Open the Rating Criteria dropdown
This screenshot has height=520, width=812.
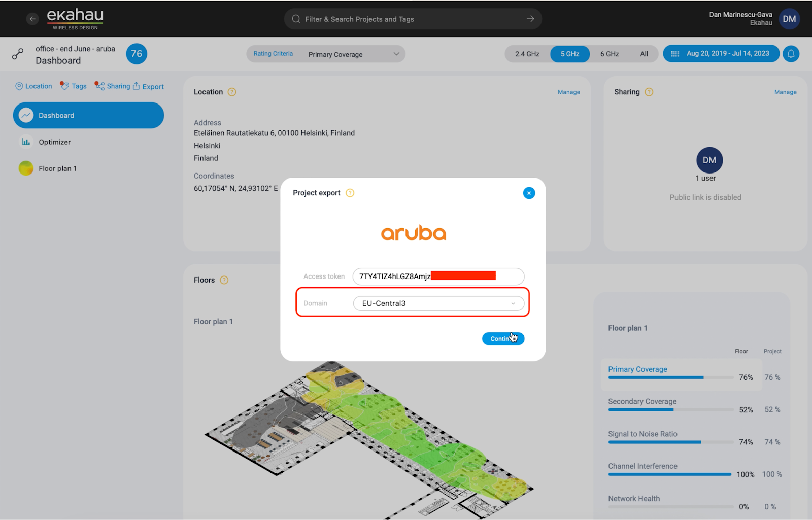point(326,54)
